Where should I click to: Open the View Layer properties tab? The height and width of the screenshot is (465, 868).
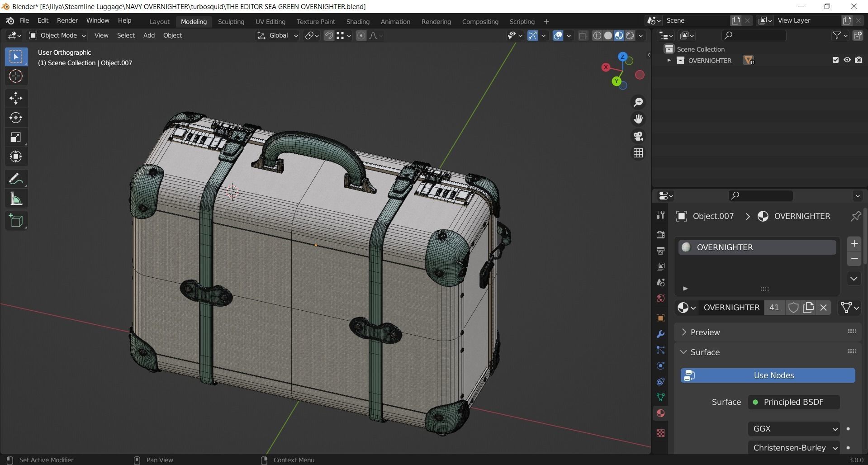click(660, 266)
